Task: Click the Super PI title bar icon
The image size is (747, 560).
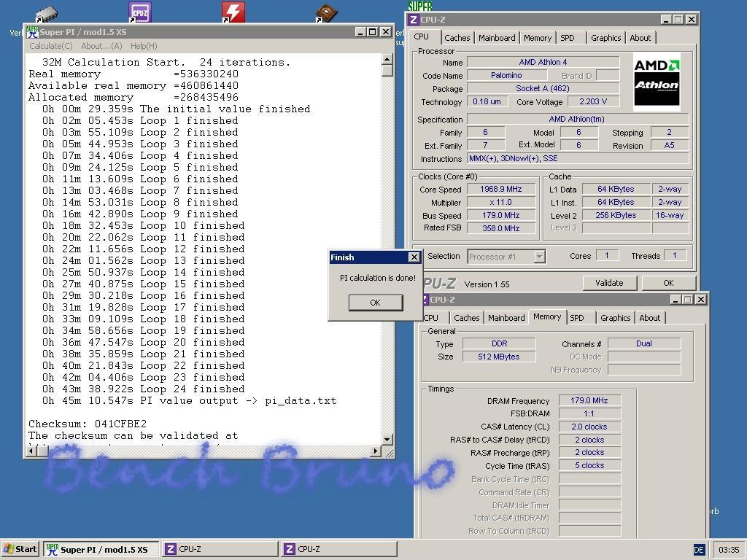Action: click(32, 32)
